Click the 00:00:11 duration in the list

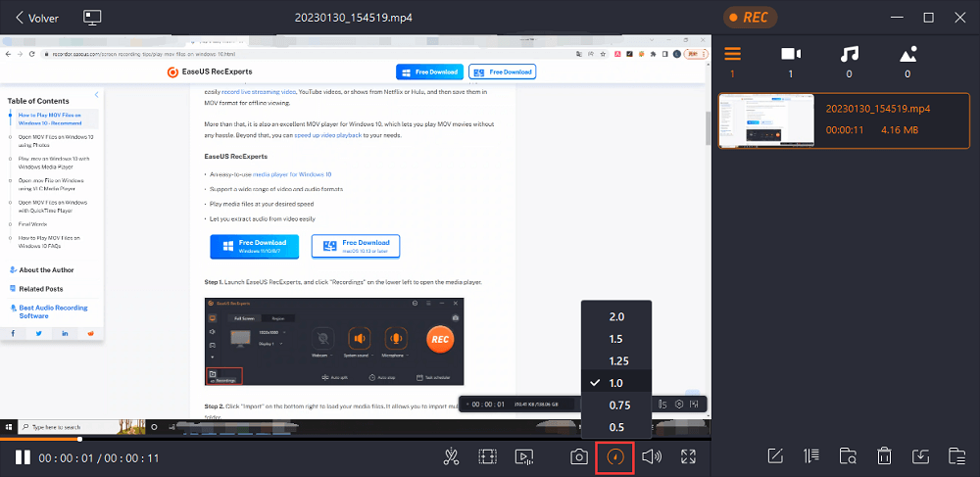click(x=845, y=130)
